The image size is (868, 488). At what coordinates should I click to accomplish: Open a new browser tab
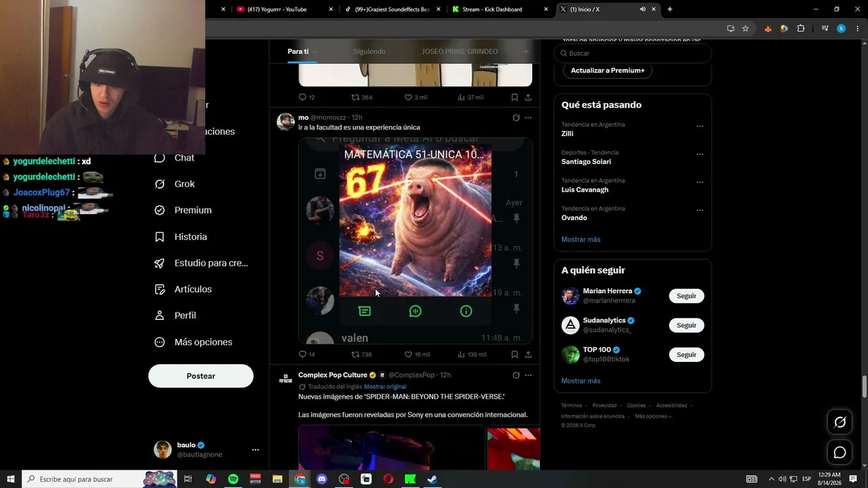[x=670, y=9]
